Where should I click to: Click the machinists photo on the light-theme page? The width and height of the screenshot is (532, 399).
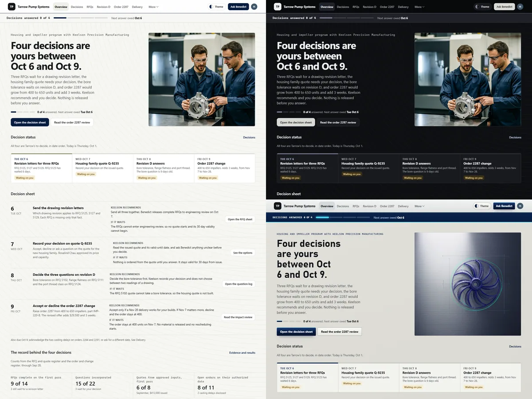point(202,79)
